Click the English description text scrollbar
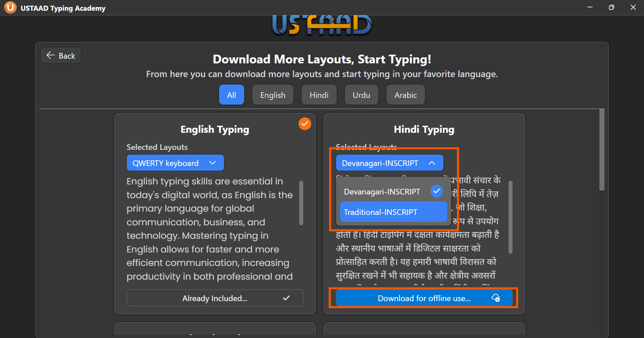The image size is (644, 338). (x=301, y=203)
